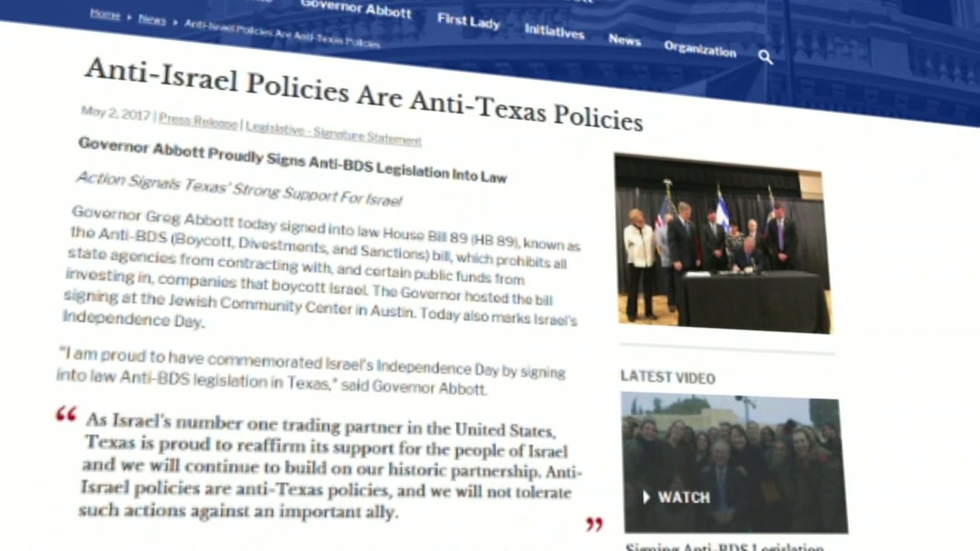
Task: Select Initiatives in the top navigation
Action: tap(554, 31)
